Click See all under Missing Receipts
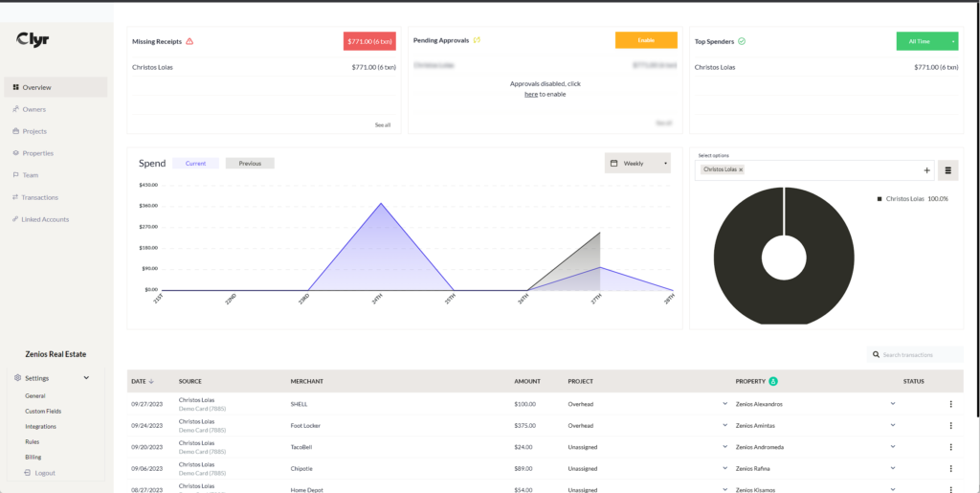The height and width of the screenshot is (493, 980). click(383, 125)
